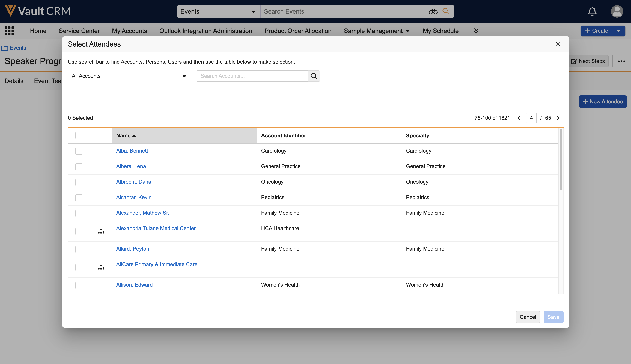
Task: Open the Events search scope dropdown
Action: [x=218, y=11]
